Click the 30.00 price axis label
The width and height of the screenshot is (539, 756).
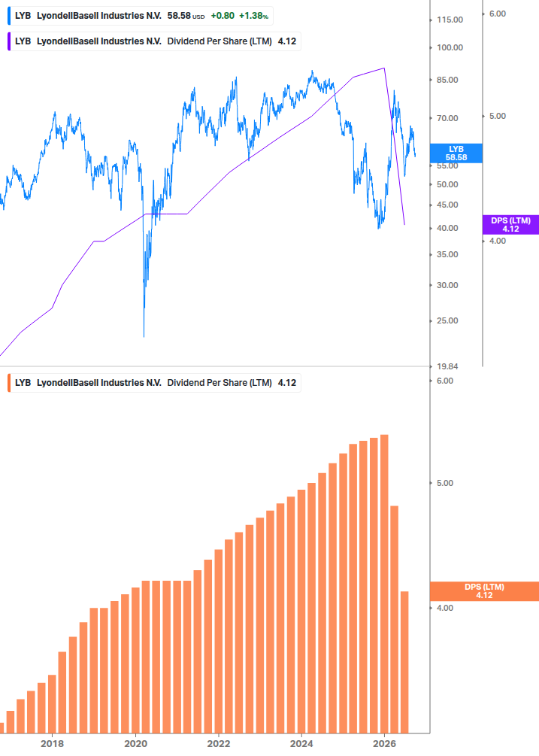click(x=447, y=285)
